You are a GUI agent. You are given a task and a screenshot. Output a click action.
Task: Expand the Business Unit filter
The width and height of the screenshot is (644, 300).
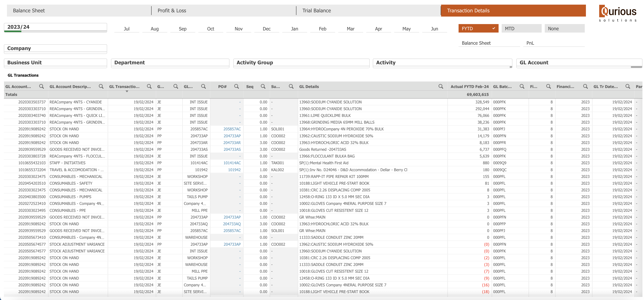(56, 63)
